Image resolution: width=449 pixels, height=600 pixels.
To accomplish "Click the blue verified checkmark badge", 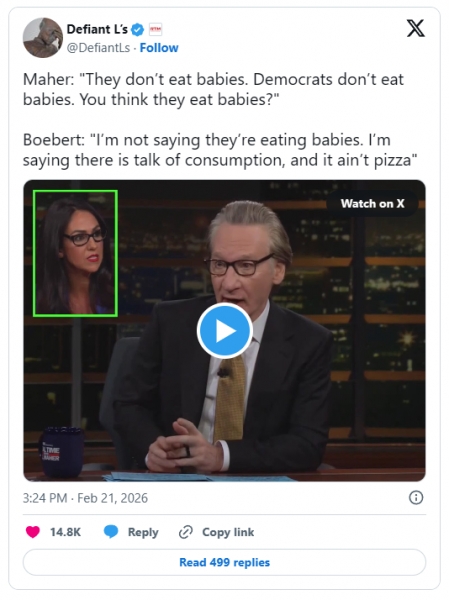I will coord(137,29).
